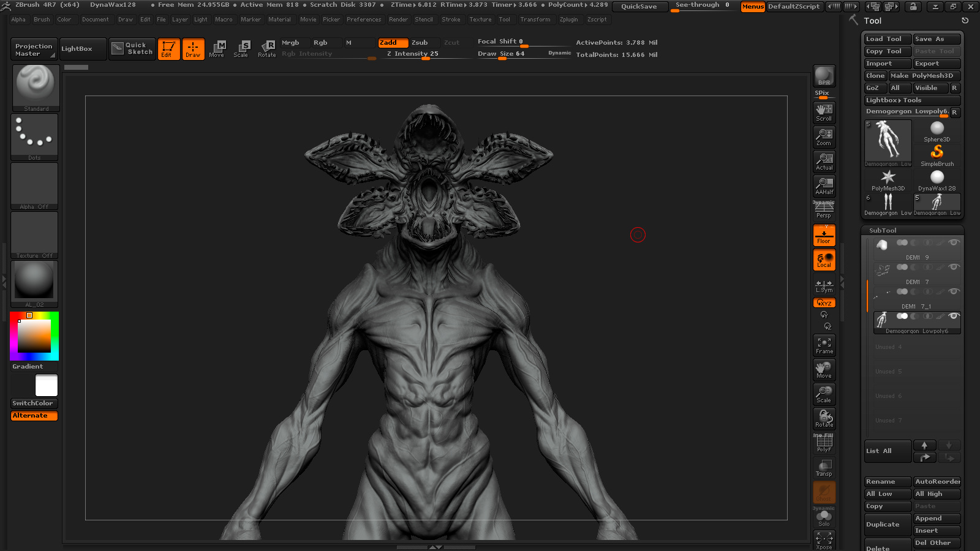This screenshot has height=551, width=980.
Task: Select the Scale mode in top shelf
Action: click(x=241, y=49)
